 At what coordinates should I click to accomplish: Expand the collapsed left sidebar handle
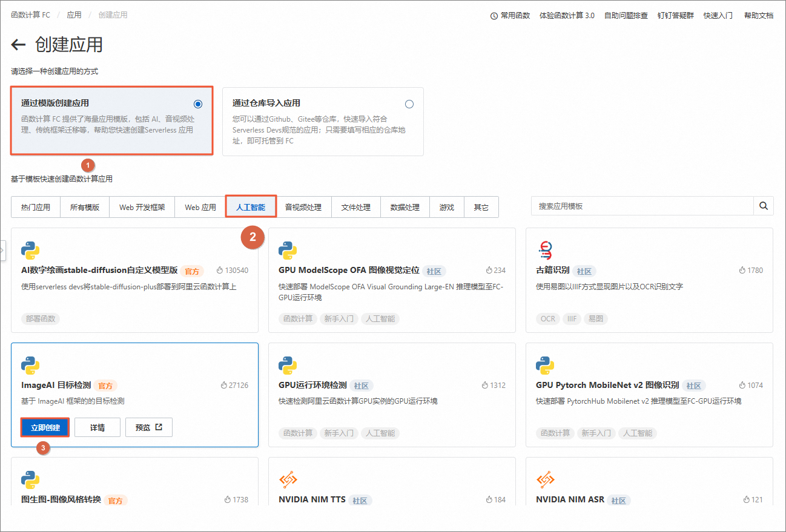2,249
